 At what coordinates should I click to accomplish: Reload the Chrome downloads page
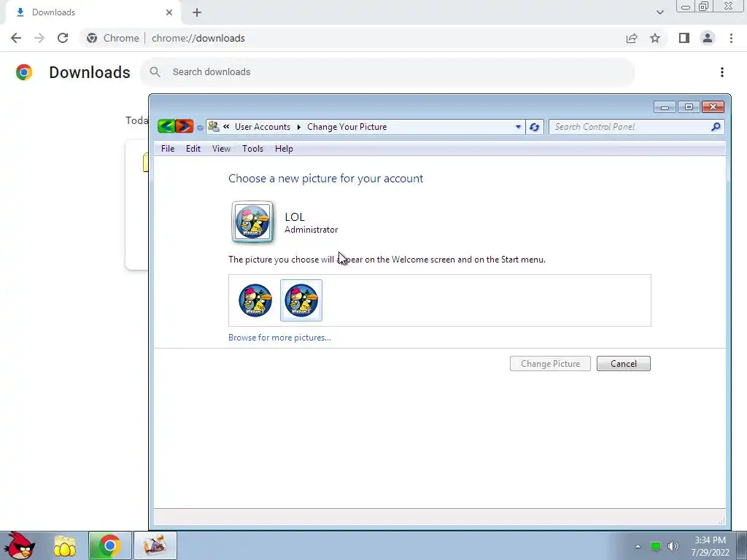click(63, 38)
